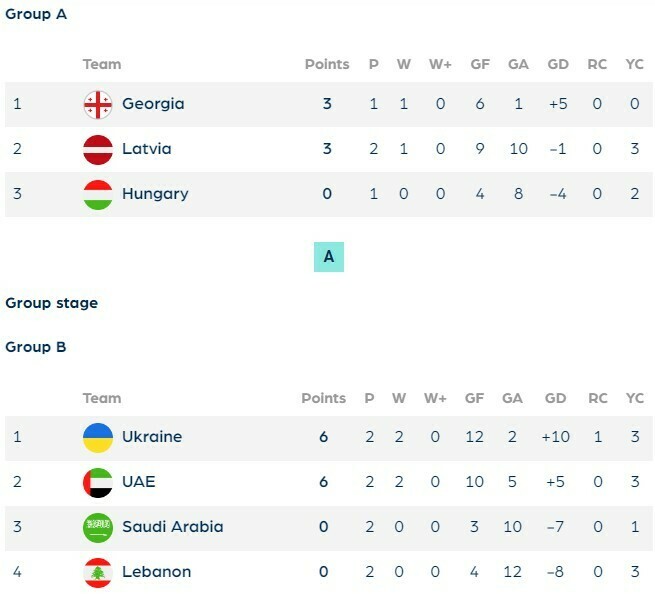Click the Hungary flag icon
Screen dimensions: 655x594
[98, 194]
